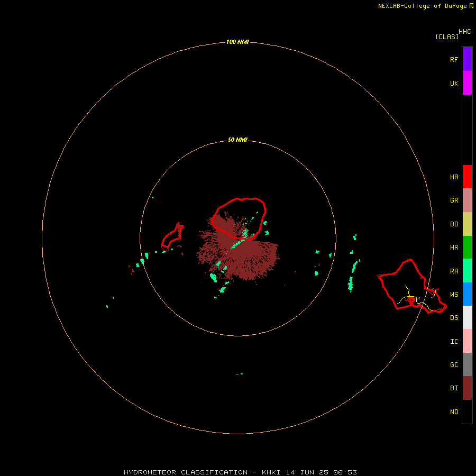Select the IC light pink legend swatch

pyautogui.click(x=467, y=341)
